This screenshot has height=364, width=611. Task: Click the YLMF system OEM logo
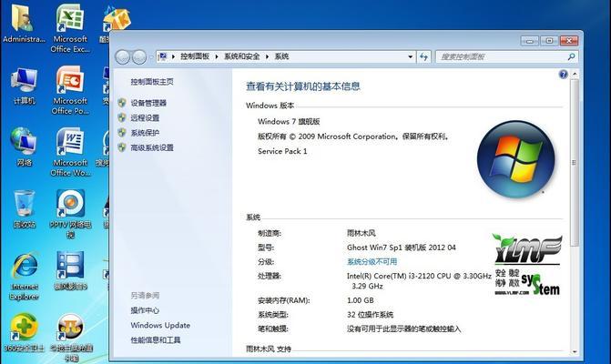point(527,265)
